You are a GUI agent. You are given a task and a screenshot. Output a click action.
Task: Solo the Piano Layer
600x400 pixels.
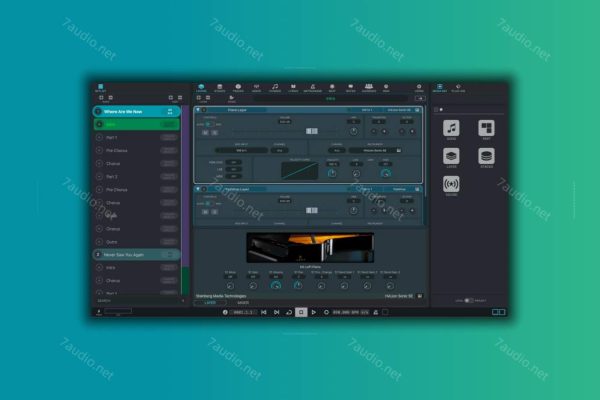(215, 132)
